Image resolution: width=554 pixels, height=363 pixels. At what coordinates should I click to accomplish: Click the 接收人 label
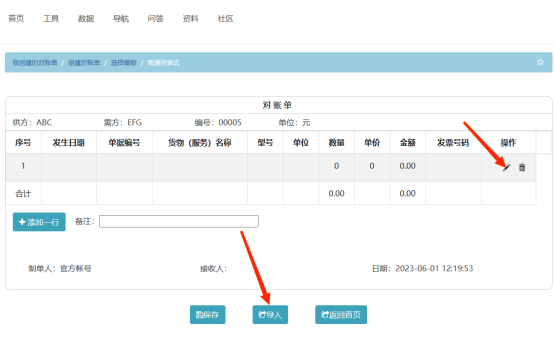(x=213, y=269)
